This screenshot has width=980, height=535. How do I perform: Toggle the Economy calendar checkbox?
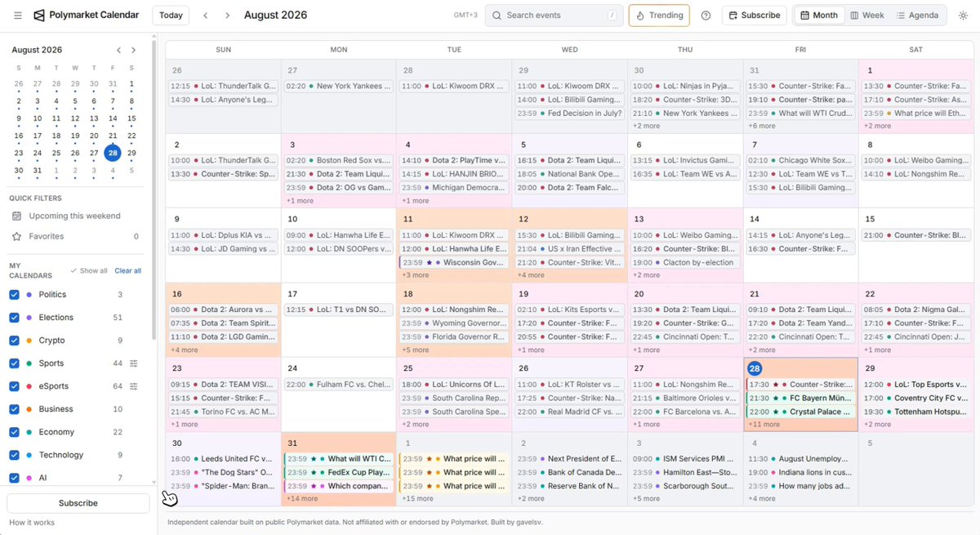pyautogui.click(x=14, y=432)
